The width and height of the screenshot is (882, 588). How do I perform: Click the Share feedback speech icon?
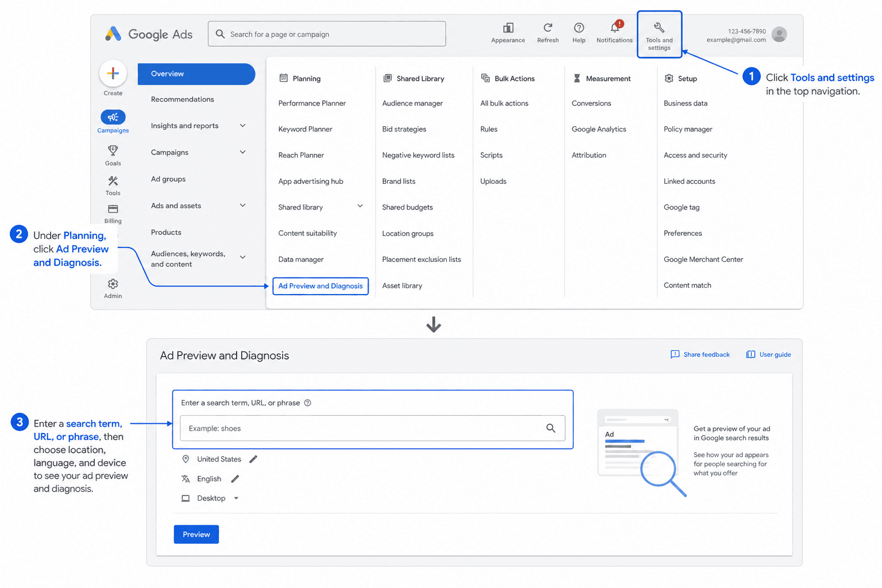[675, 354]
